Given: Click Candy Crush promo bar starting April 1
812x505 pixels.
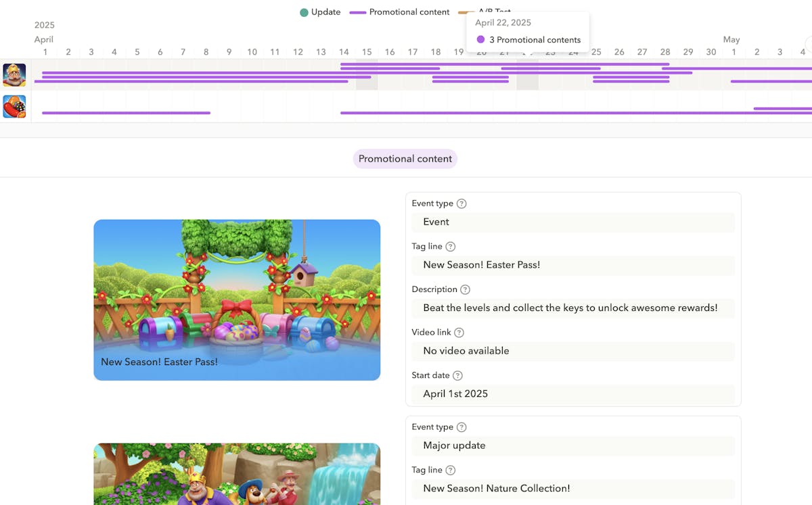Looking at the screenshot, I should tap(126, 113).
